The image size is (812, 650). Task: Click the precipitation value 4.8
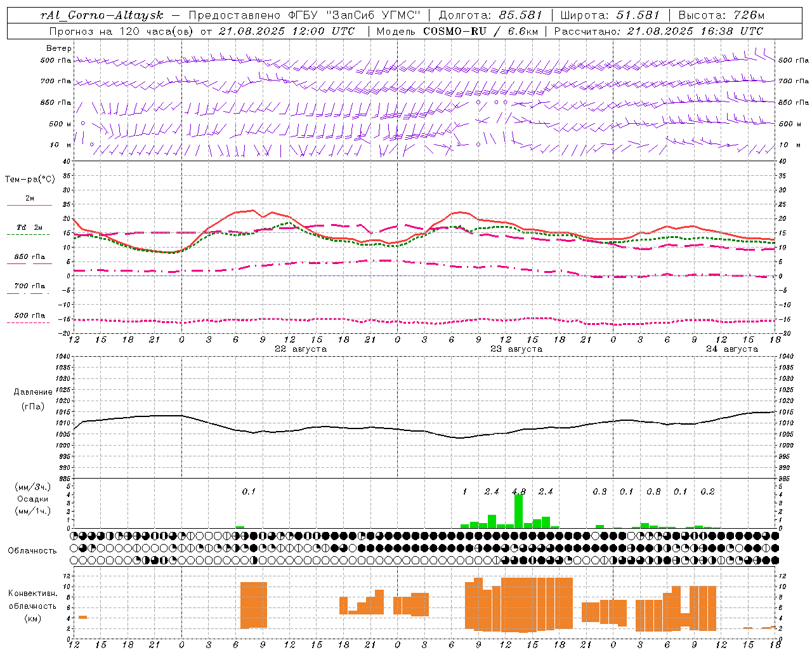pyautogui.click(x=518, y=491)
